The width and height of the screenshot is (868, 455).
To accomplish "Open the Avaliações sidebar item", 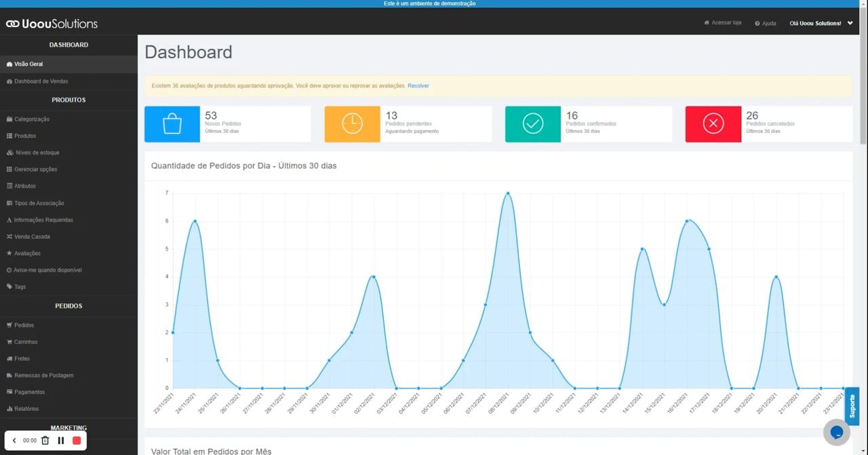I will click(x=27, y=254).
